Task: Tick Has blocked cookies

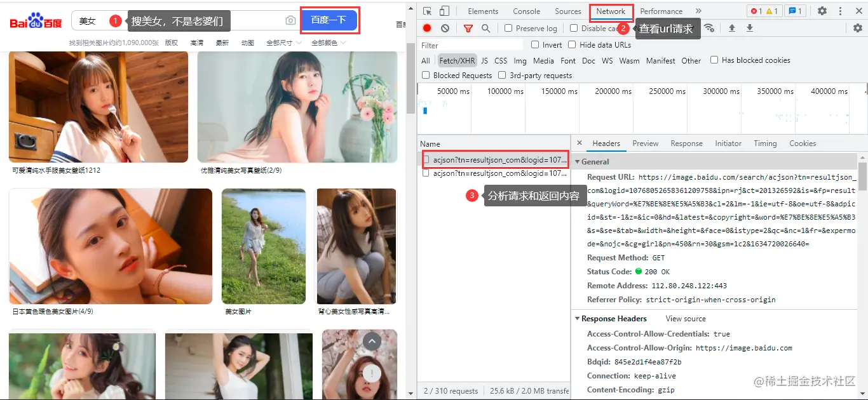Action: pyautogui.click(x=714, y=60)
